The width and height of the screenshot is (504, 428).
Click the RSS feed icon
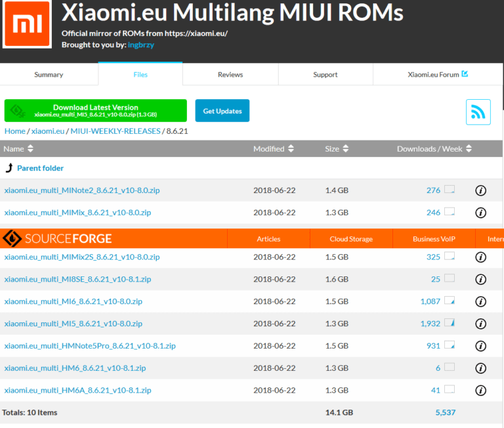pos(478,112)
